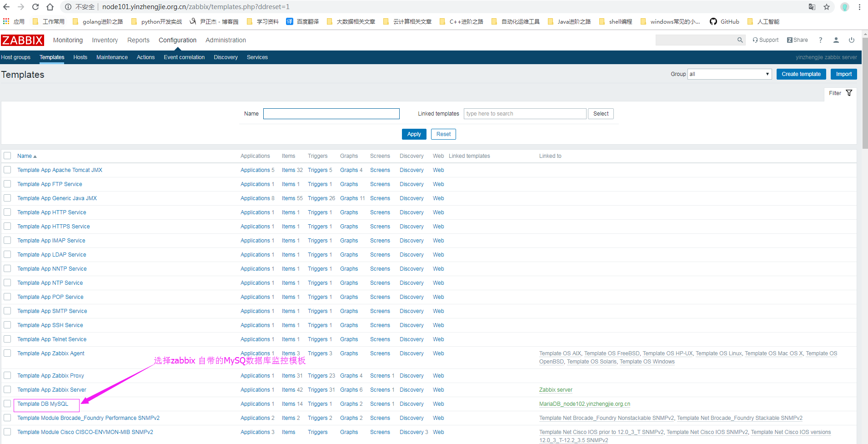Click the sign out power icon
The width and height of the screenshot is (868, 444).
pos(852,40)
